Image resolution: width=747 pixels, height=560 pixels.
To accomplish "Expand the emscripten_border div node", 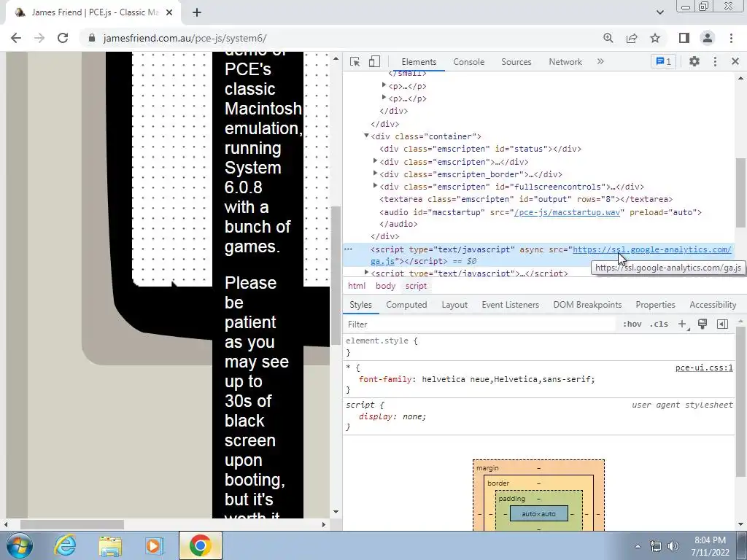I will point(376,174).
